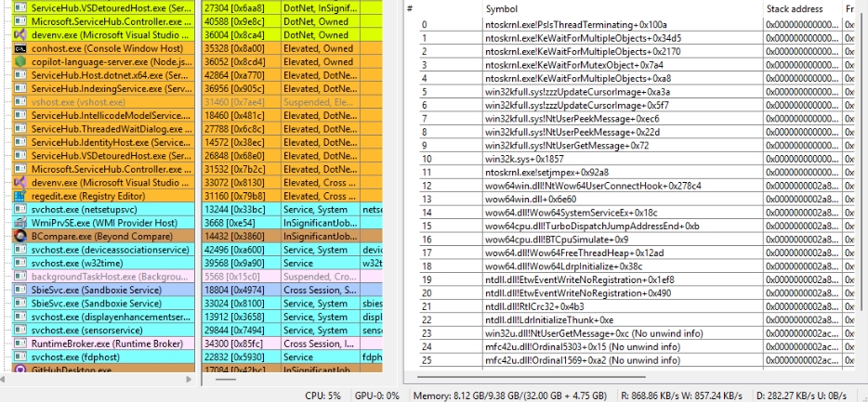Click PID cell 14432 [0x3860]
The height and width of the screenshot is (402, 868).
pos(241,236)
